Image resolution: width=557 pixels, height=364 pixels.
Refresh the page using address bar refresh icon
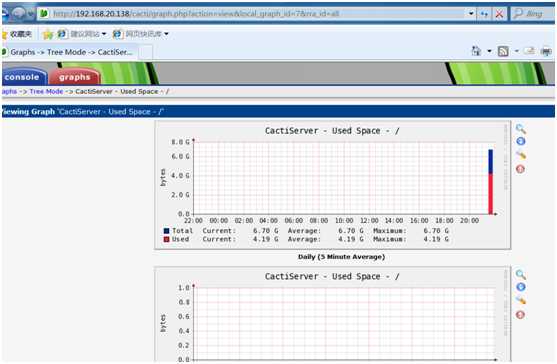(484, 14)
